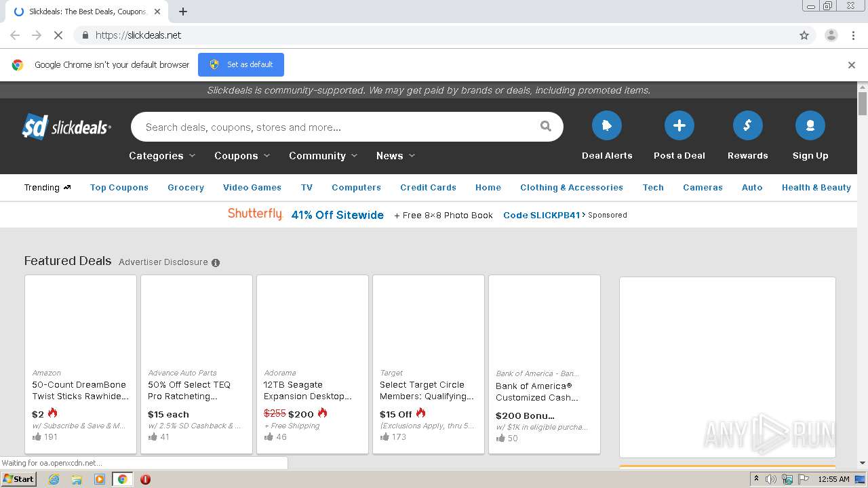The height and width of the screenshot is (488, 868).
Task: Select Grocery trending link
Action: [186, 188]
